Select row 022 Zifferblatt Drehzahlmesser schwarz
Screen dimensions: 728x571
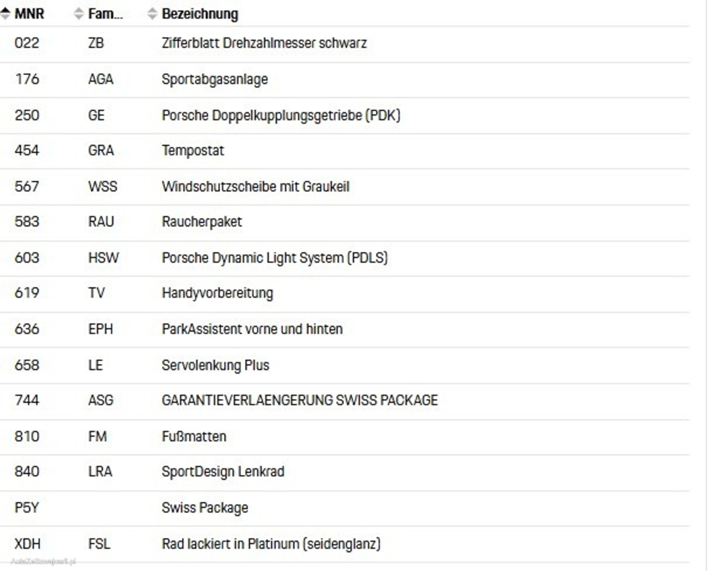[345, 43]
